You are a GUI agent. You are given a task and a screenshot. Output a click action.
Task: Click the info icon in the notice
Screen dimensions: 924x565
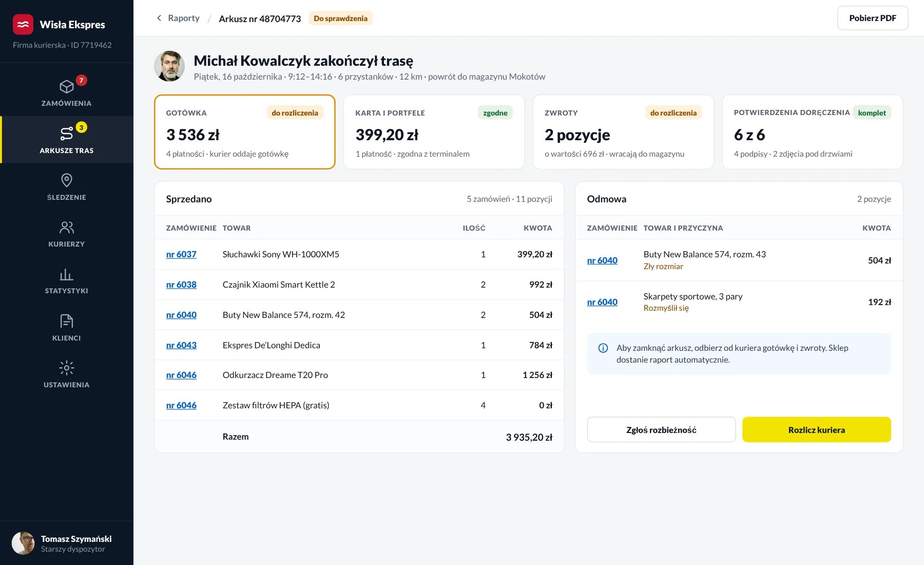603,348
